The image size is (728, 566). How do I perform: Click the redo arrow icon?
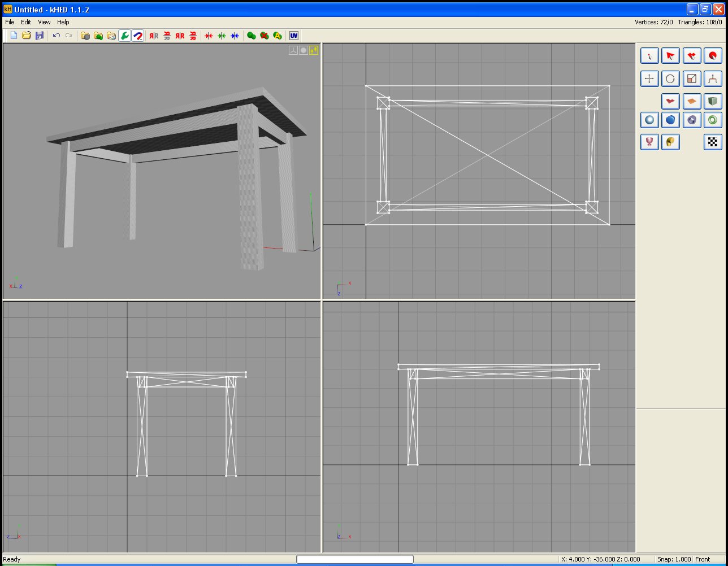click(x=69, y=36)
